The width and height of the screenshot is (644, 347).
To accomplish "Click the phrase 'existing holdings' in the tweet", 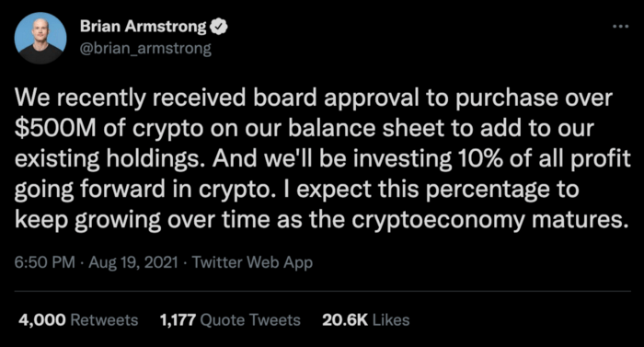I will click(x=109, y=159).
